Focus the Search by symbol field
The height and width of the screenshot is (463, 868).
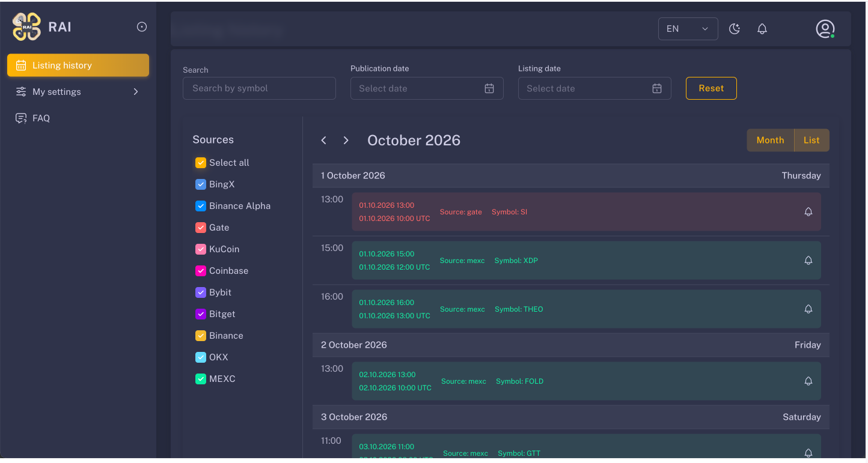(x=259, y=88)
